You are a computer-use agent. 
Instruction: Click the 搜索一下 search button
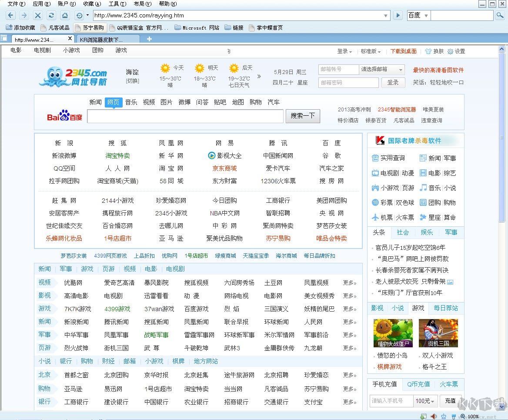[303, 116]
